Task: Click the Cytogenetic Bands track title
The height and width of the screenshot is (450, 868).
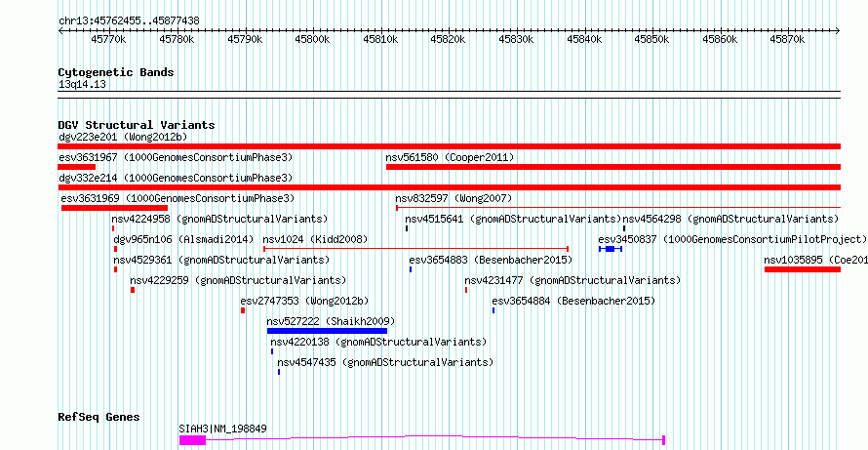Action: click(116, 72)
